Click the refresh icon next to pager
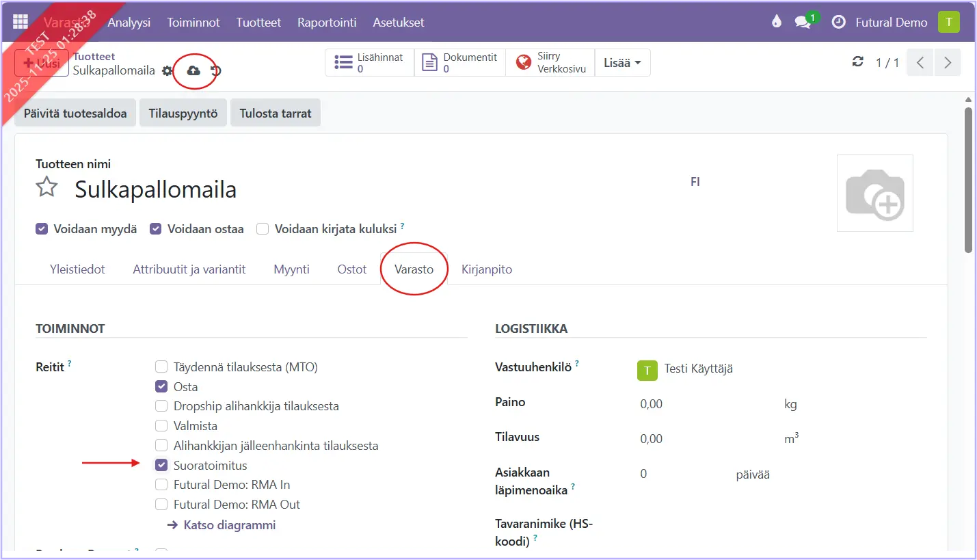The width and height of the screenshot is (977, 560). tap(857, 62)
